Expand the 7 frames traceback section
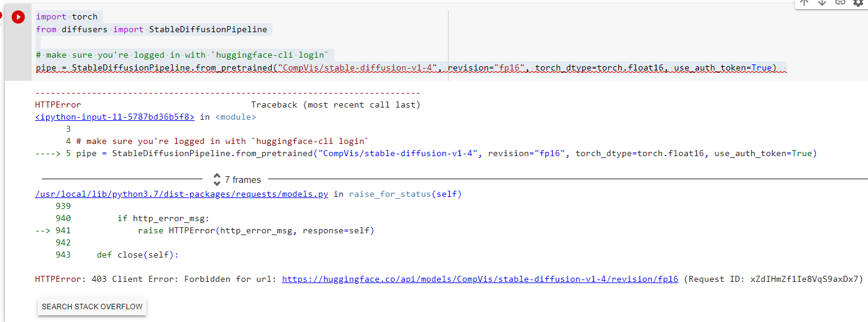This screenshot has height=322, width=868. point(237,180)
